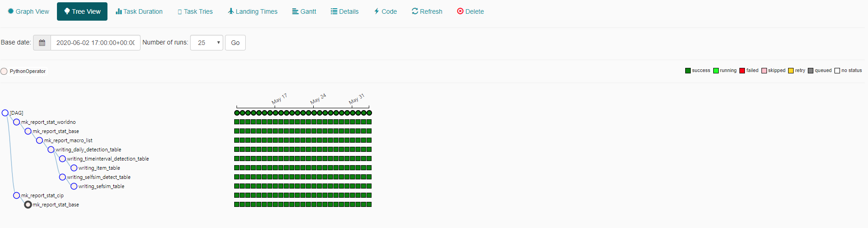Open Task Duration chart
The height and width of the screenshot is (228, 868).
tap(139, 11)
